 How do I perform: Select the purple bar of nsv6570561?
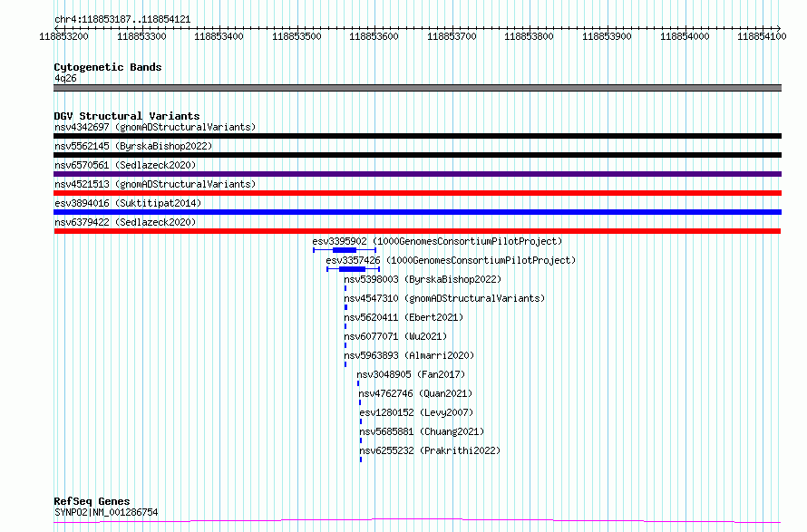pyautogui.click(x=417, y=174)
